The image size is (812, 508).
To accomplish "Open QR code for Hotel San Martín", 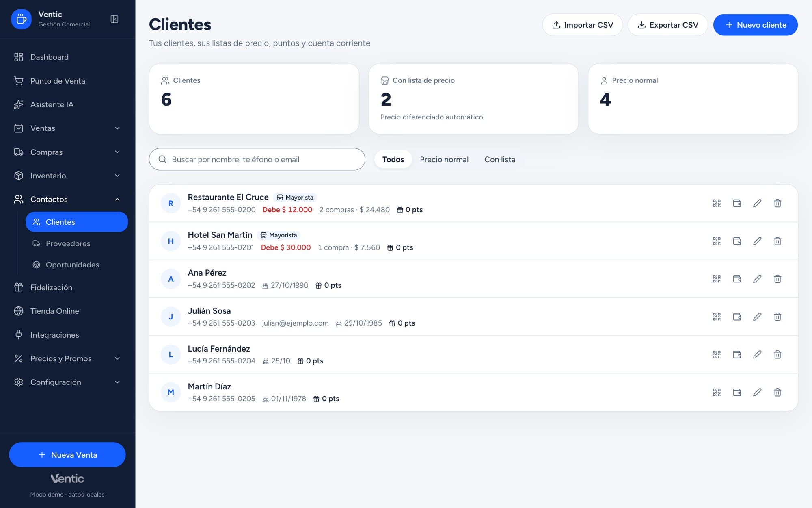I will pos(717,241).
